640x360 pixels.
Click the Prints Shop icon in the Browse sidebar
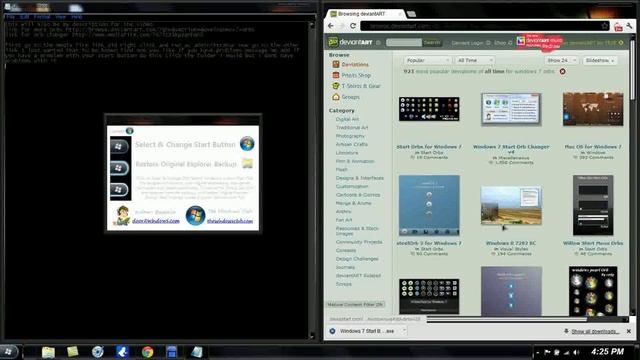tap(336, 75)
